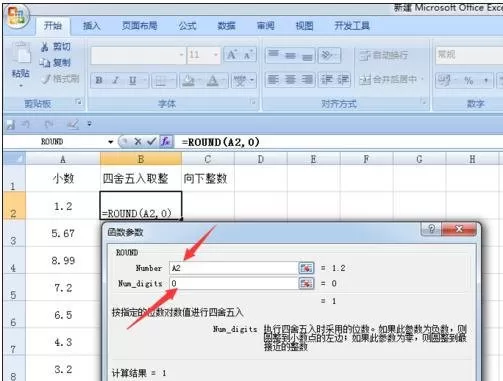Open the phonetic guide button

[241, 80]
